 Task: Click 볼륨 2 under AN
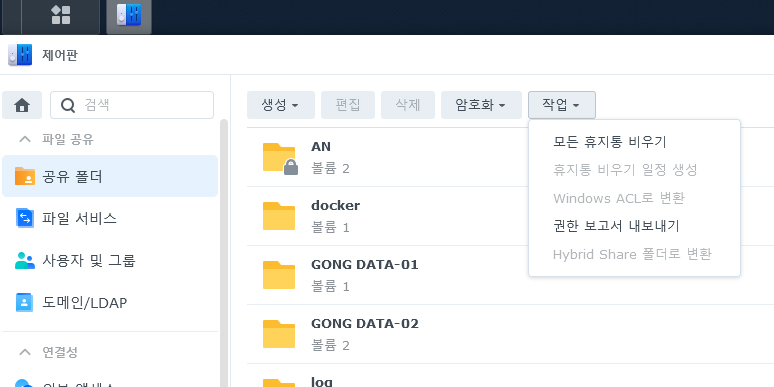click(330, 169)
